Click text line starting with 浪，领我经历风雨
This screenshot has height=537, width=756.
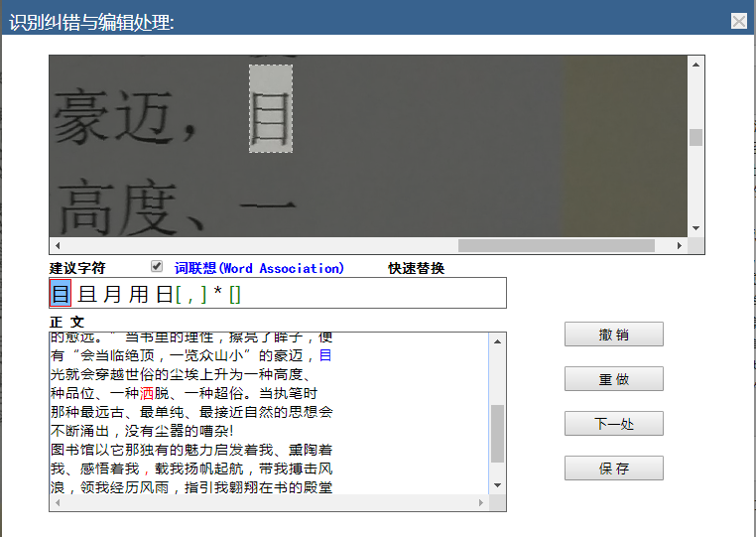click(191, 487)
